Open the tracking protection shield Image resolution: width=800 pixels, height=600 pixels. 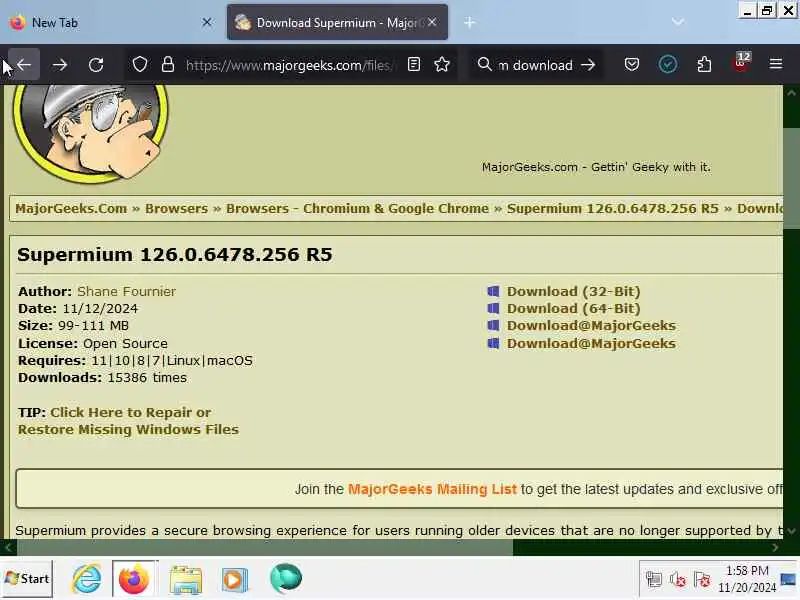140,65
